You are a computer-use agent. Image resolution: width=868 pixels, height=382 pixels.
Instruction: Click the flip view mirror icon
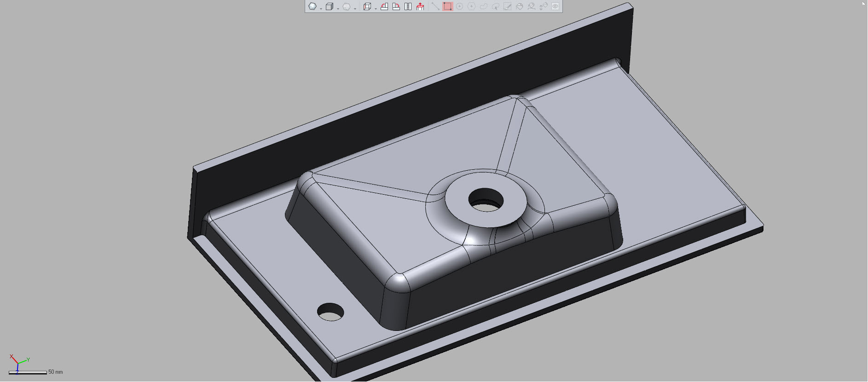pyautogui.click(x=408, y=6)
